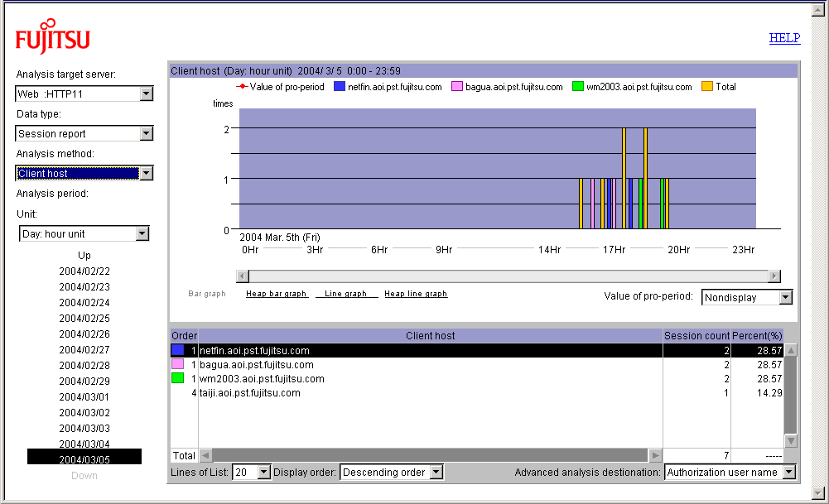
Task: Select the wm2003.aoi.pst.fujitsu.com table row
Action: [x=477, y=379]
